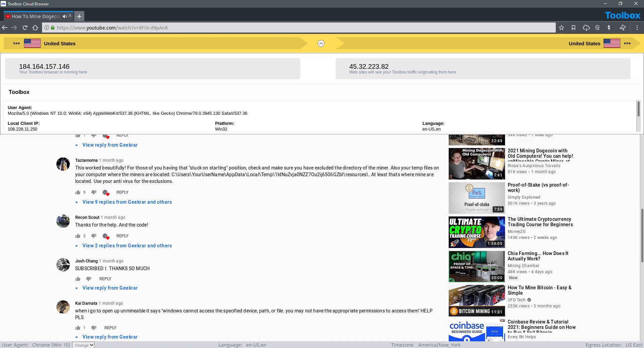The width and height of the screenshot is (644, 348).
Task: Click the G translate-style toolbar icon
Action: [x=597, y=28]
